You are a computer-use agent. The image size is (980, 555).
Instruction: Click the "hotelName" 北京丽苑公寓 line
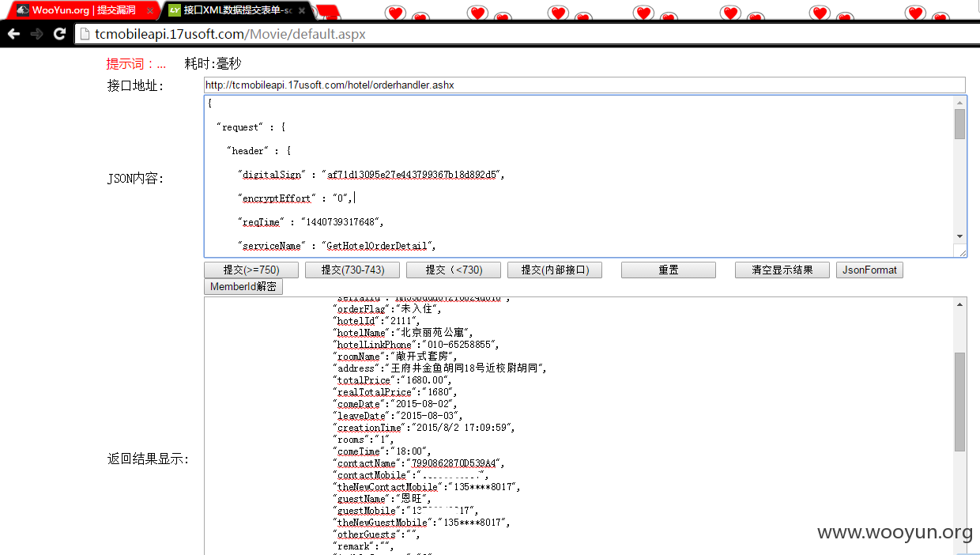coord(402,333)
